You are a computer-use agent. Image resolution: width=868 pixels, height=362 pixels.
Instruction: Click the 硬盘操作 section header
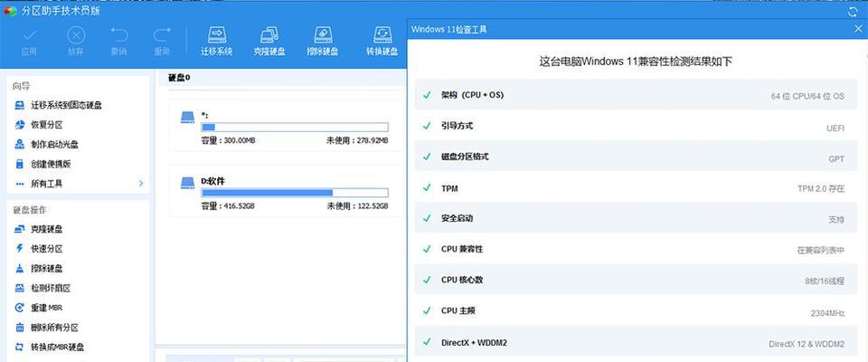(x=30, y=211)
